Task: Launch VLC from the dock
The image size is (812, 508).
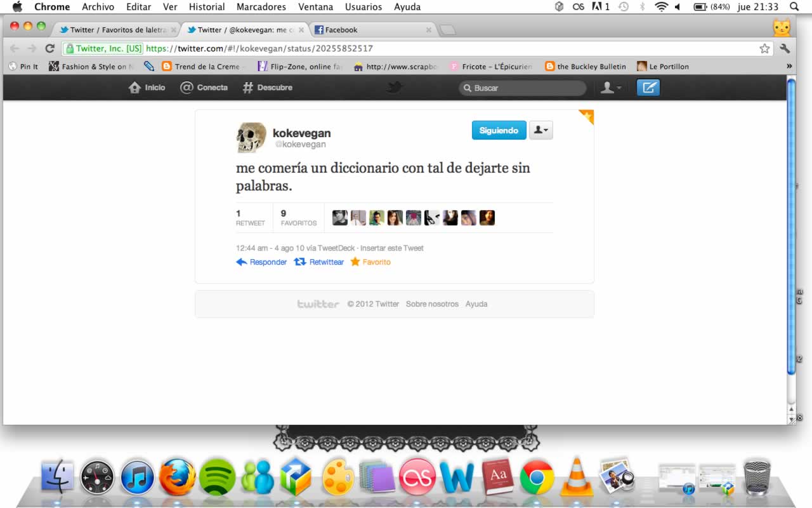Action: (x=576, y=476)
